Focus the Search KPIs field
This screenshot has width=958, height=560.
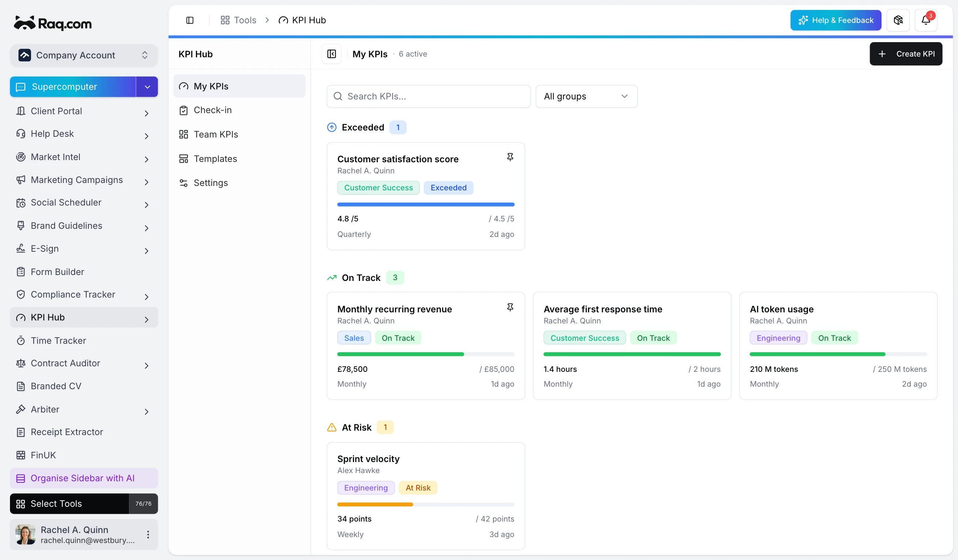pos(428,96)
